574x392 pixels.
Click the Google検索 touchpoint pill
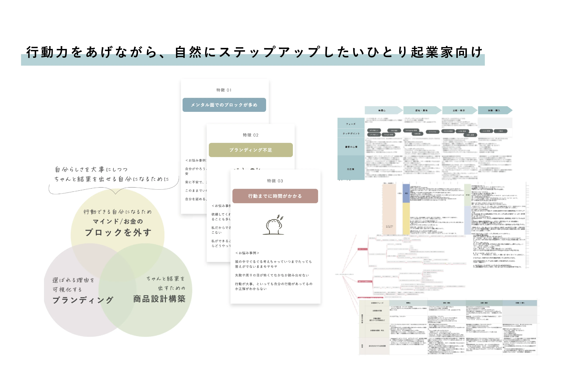388,135
